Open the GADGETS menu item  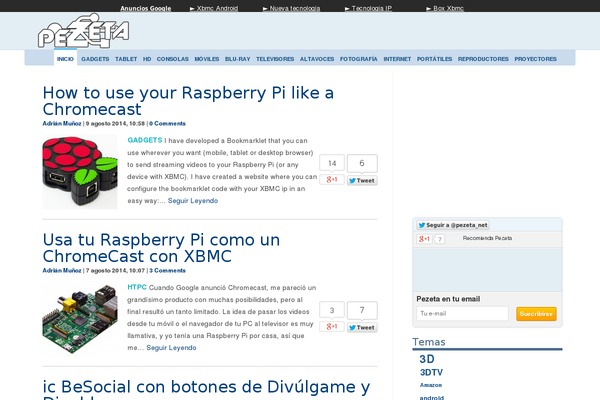(x=95, y=59)
